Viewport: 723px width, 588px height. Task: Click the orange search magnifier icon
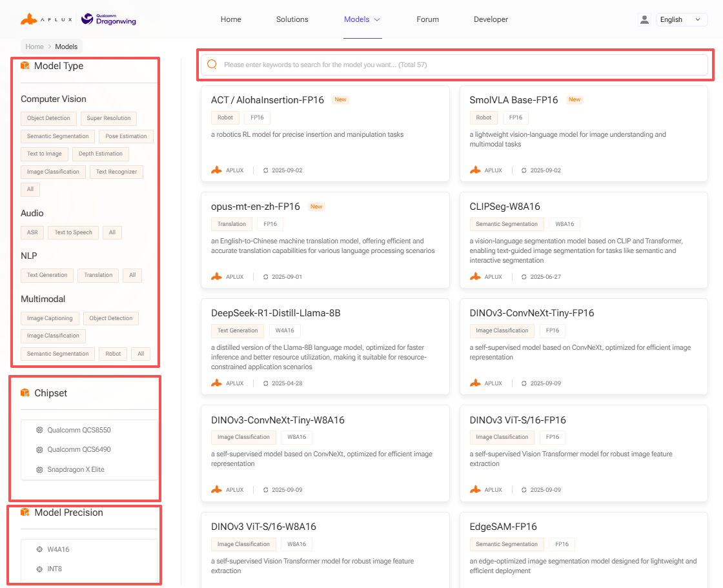click(212, 65)
